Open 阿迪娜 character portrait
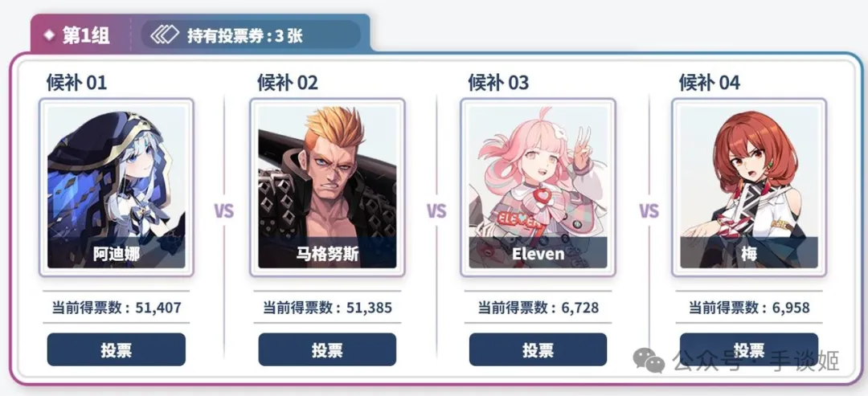The image size is (868, 396). tap(117, 187)
